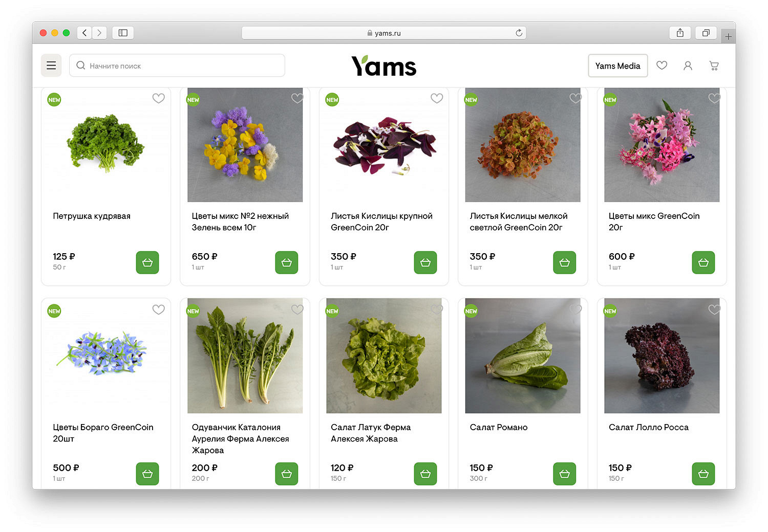Viewport: 768px width, 532px height.
Task: Open the shopping cart in the header
Action: 714,65
